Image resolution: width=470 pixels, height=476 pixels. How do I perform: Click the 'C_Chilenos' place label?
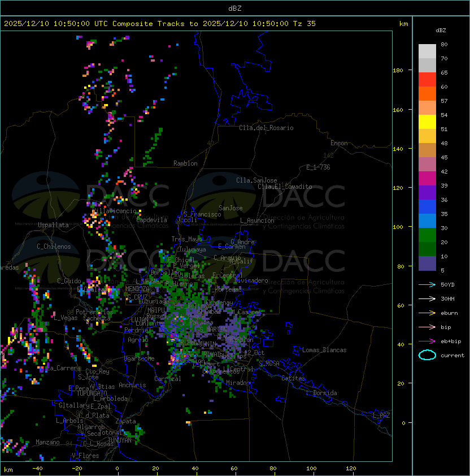click(x=54, y=246)
